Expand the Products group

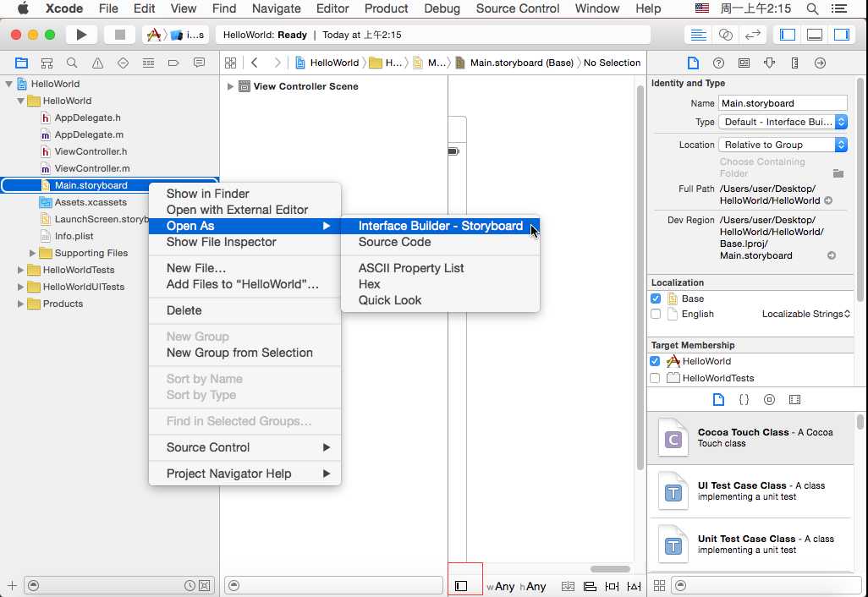point(20,304)
